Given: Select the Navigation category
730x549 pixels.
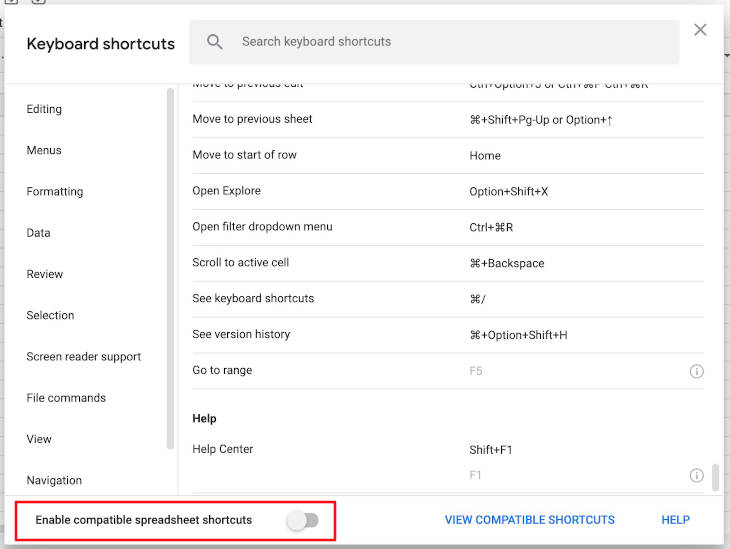Looking at the screenshot, I should 54,481.
